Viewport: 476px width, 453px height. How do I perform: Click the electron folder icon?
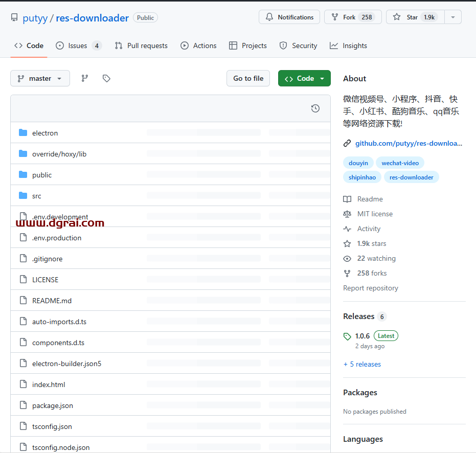[23, 133]
